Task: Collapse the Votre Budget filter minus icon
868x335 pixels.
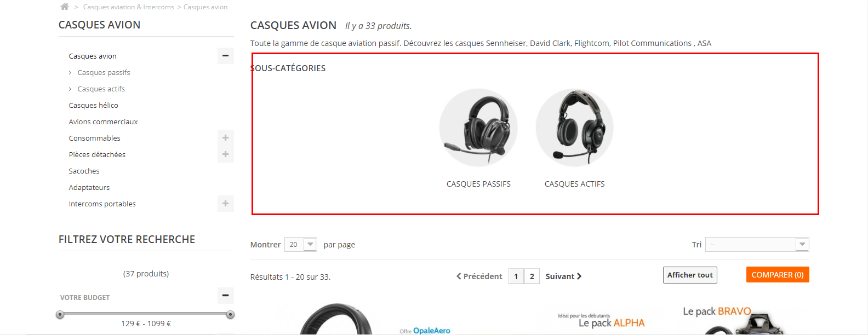Action: click(225, 296)
